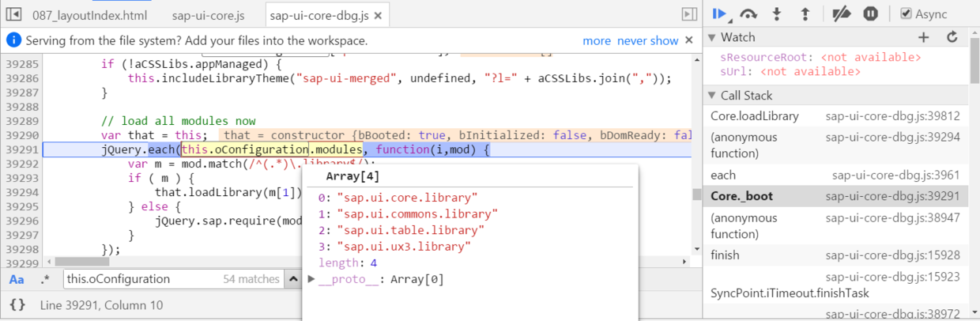The width and height of the screenshot is (980, 321).
Task: Click the "sap.ui.table.library" array entry
Action: (x=401, y=230)
